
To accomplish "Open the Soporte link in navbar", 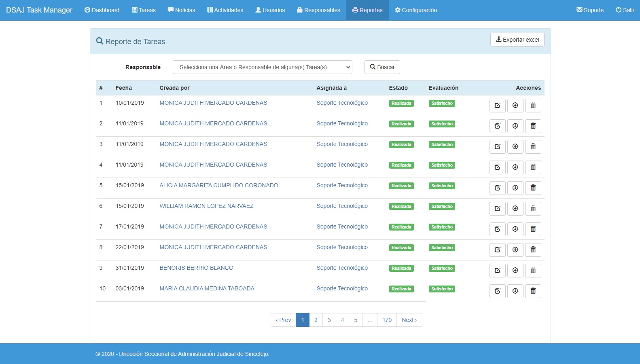I will click(x=590, y=10).
